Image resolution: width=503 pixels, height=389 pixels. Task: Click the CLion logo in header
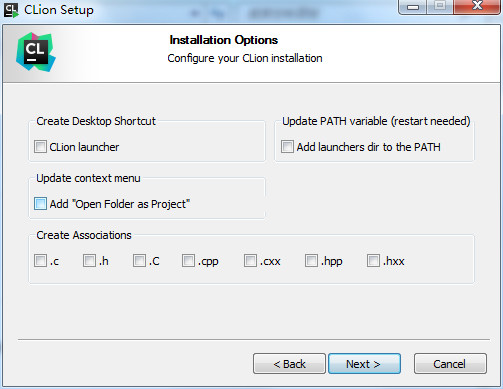point(36,52)
